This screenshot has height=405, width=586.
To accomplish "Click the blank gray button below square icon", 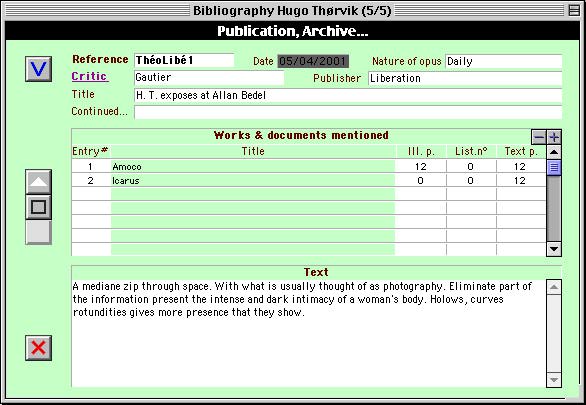I will tap(38, 232).
